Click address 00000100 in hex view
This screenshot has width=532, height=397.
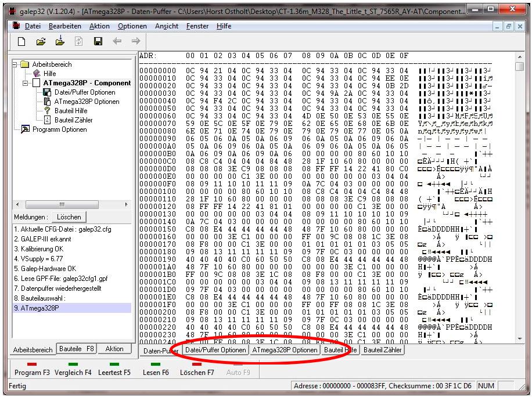pos(158,192)
